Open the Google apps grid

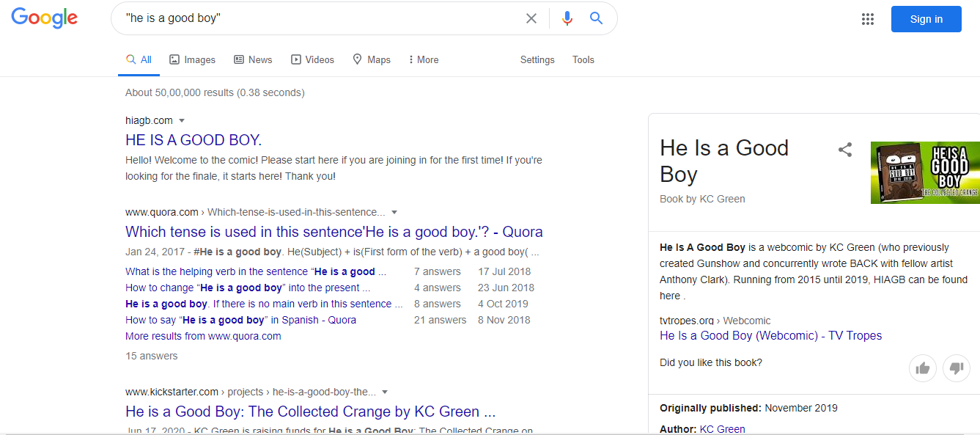pos(868,19)
